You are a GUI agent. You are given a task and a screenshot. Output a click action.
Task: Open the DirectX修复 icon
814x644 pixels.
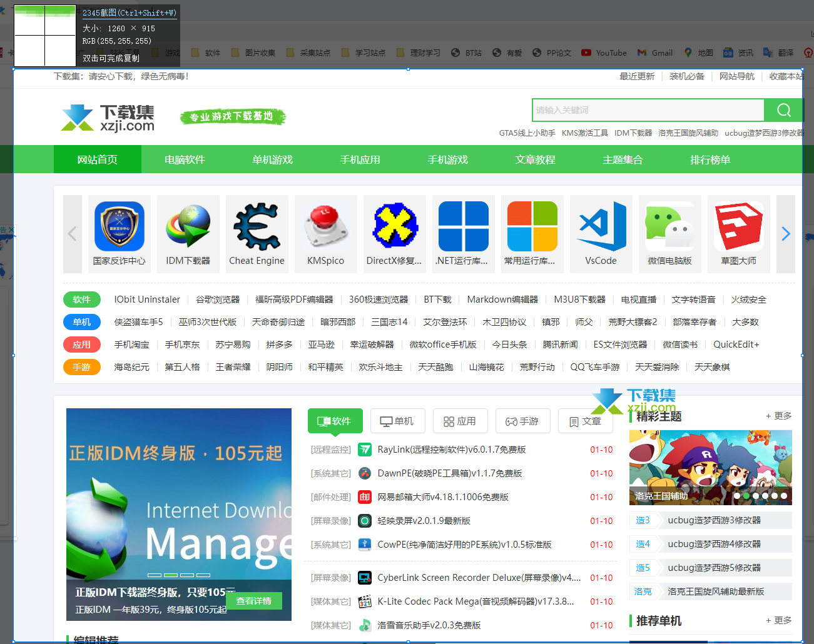click(395, 226)
